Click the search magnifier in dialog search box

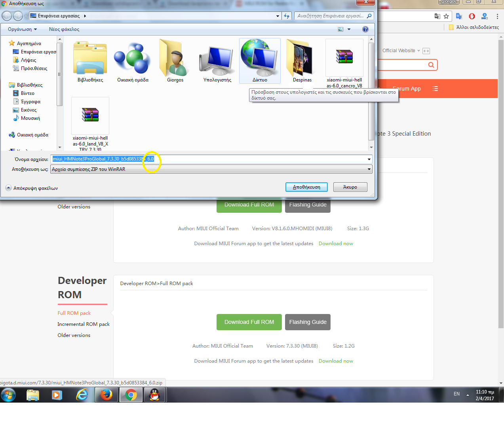369,16
